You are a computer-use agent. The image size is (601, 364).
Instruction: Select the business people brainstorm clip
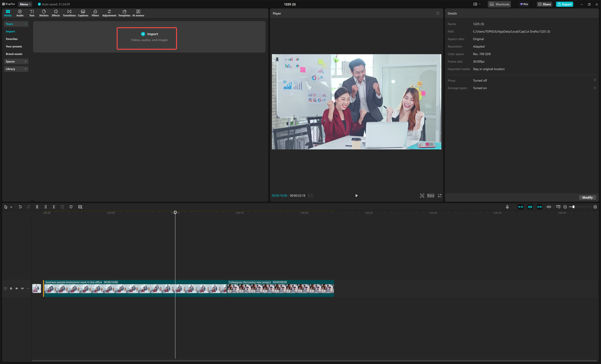click(135, 288)
